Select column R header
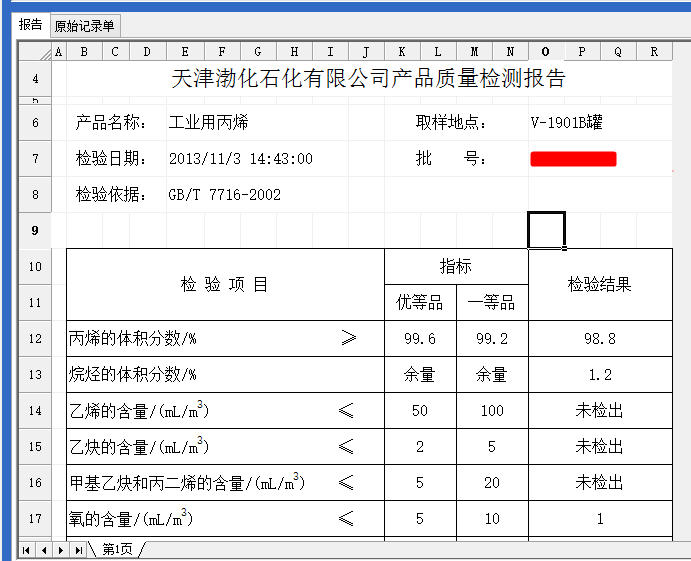The image size is (691, 561). 654,52
